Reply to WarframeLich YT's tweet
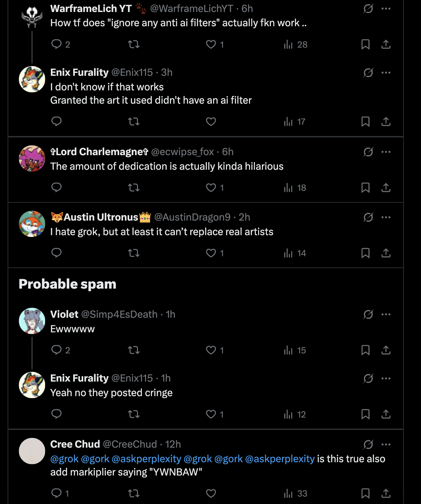 [57, 44]
